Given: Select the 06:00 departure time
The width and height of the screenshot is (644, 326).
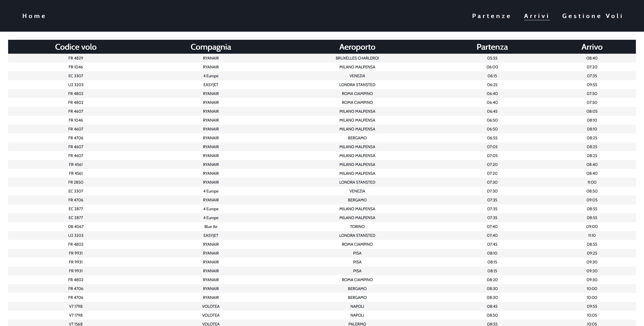Looking at the screenshot, I should 492,67.
